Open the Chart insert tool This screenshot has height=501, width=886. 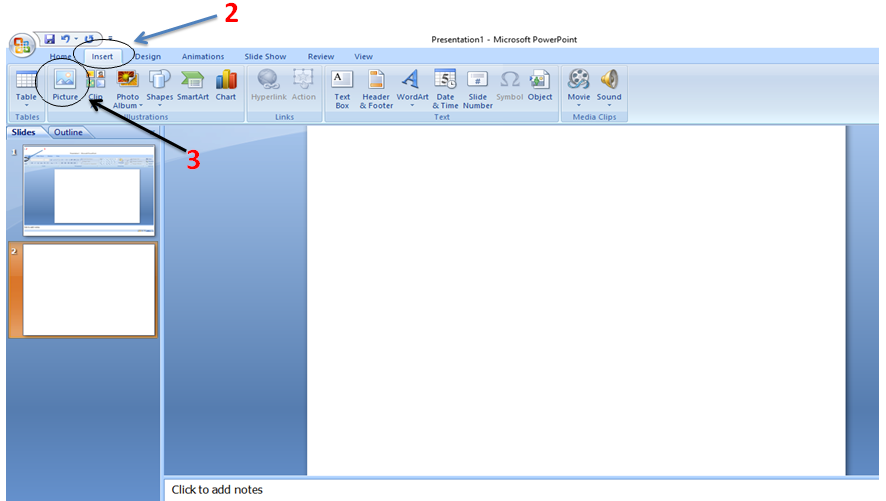pyautogui.click(x=225, y=85)
